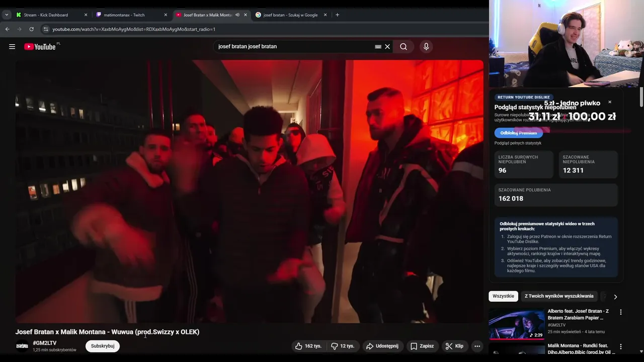Share the video with Udostępnij
The height and width of the screenshot is (362, 644).
click(x=382, y=346)
